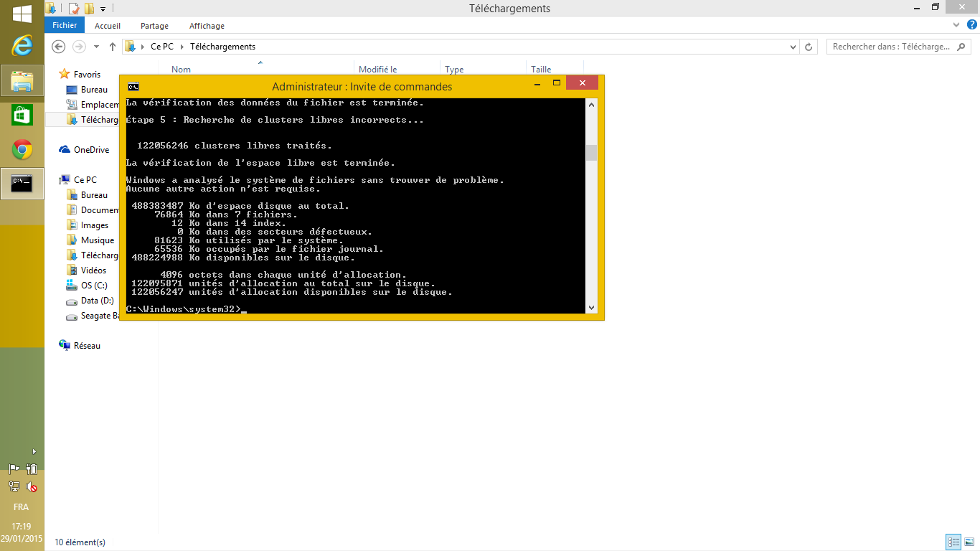Screen dimensions: 980x551
Task: Select the Command Prompt taskbar icon
Action: pos(22,184)
